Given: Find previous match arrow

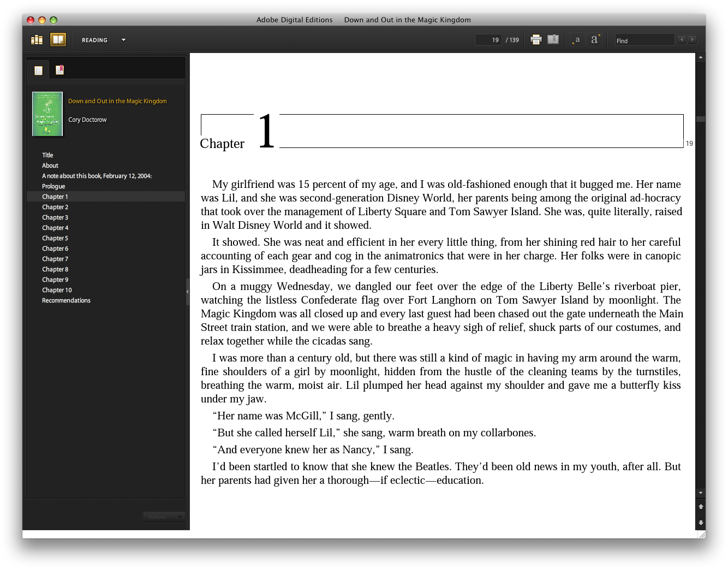Looking at the screenshot, I should coord(682,40).
